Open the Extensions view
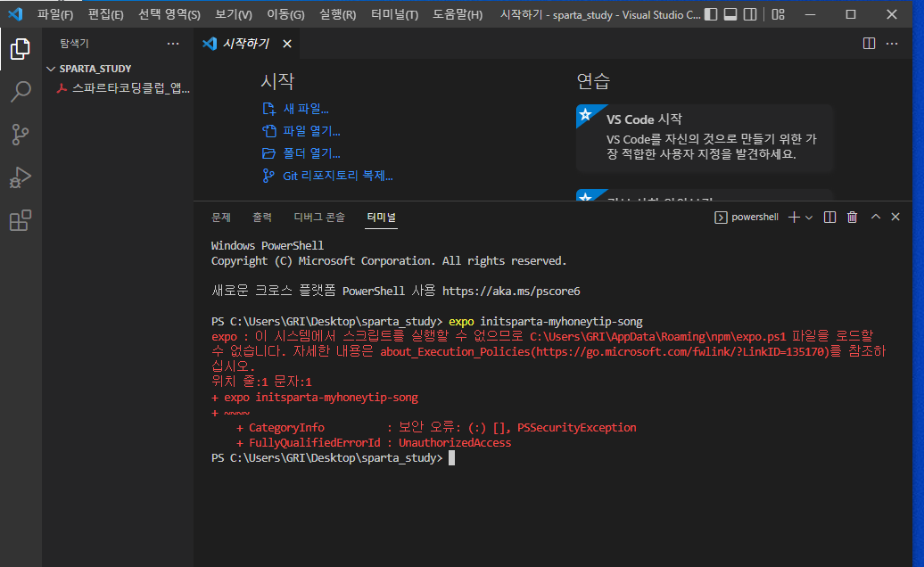Screen dimensions: 924x567 [x=21, y=221]
